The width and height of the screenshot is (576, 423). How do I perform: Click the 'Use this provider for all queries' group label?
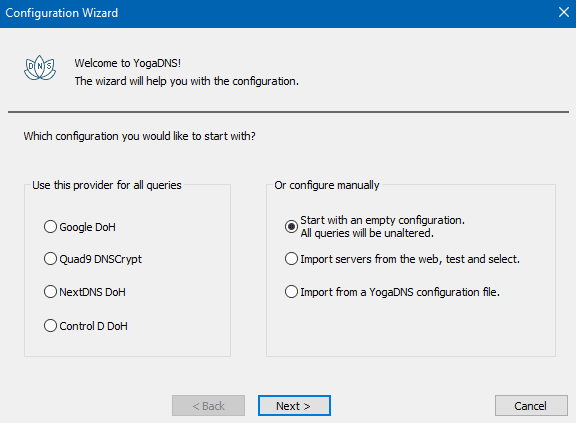pyautogui.click(x=107, y=185)
